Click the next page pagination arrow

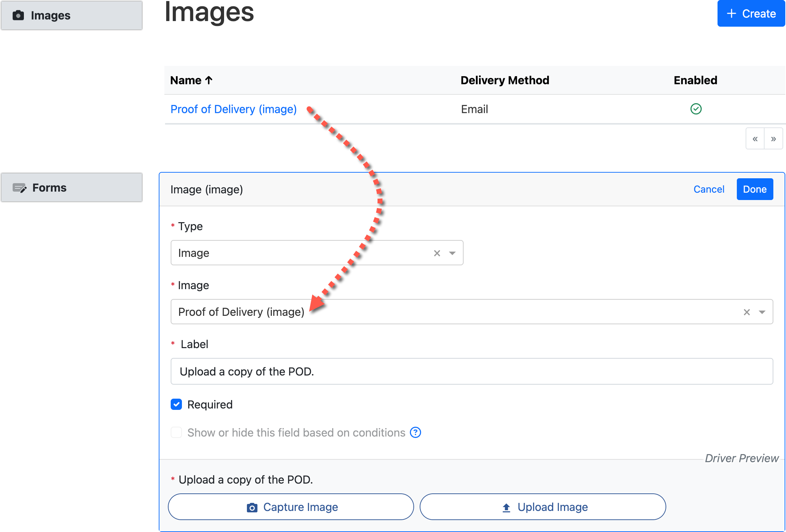click(x=774, y=138)
